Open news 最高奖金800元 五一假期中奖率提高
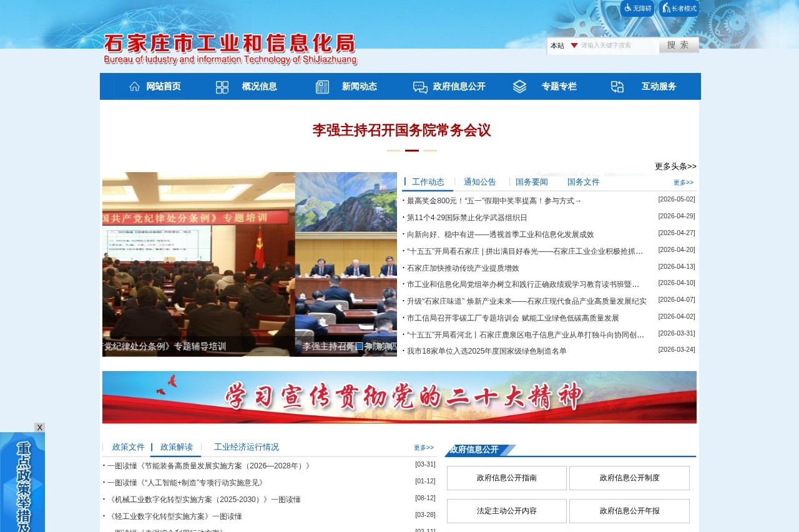The height and width of the screenshot is (532, 799). 494,201
